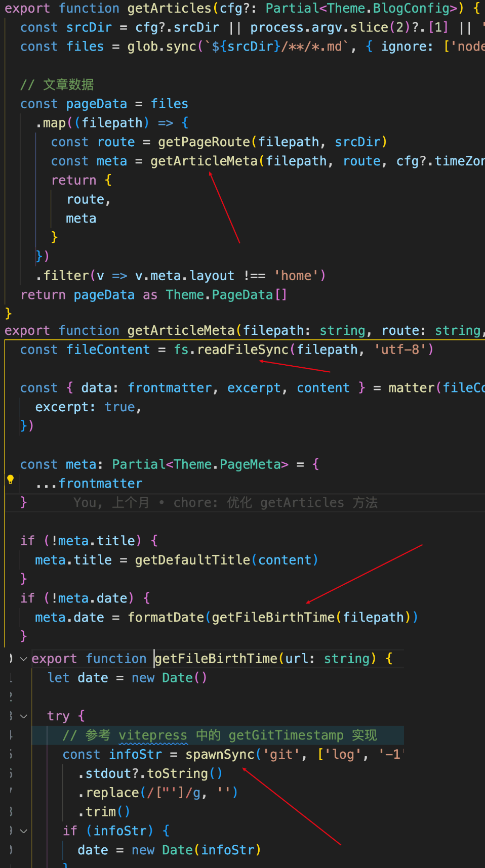This screenshot has width=485, height=868.
Task: Click readFileSync in the fileContent line
Action: point(242,350)
